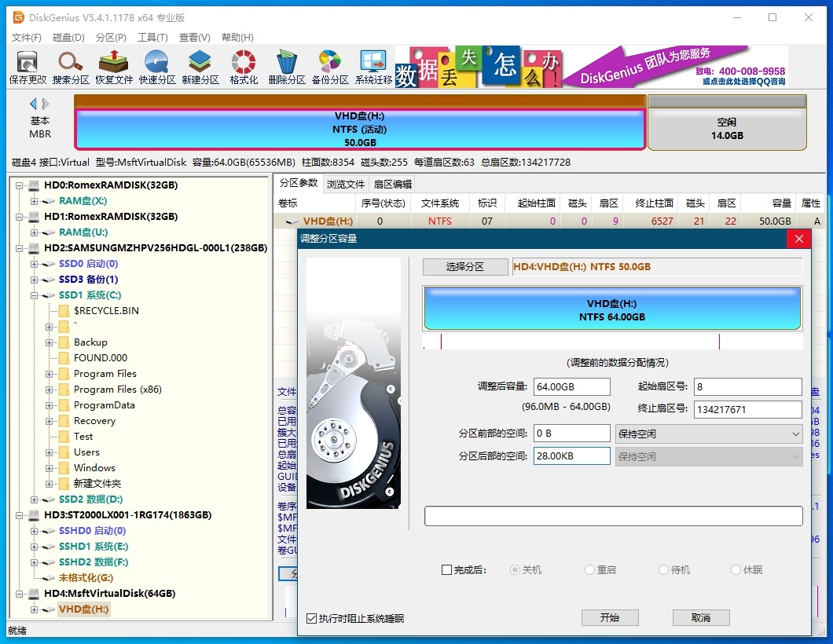
Task: Collapse the HD2 SAMSUNG disk tree node
Action: [x=19, y=248]
